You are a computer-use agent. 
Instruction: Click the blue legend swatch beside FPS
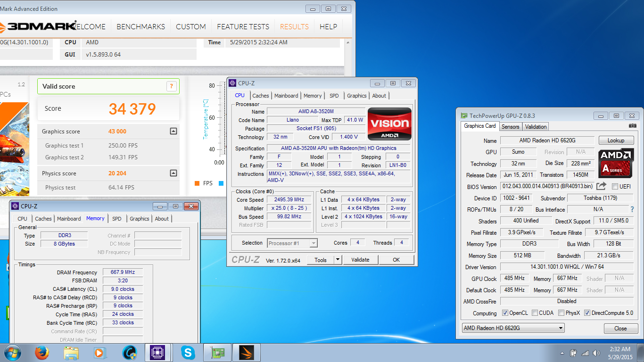pos(221,183)
